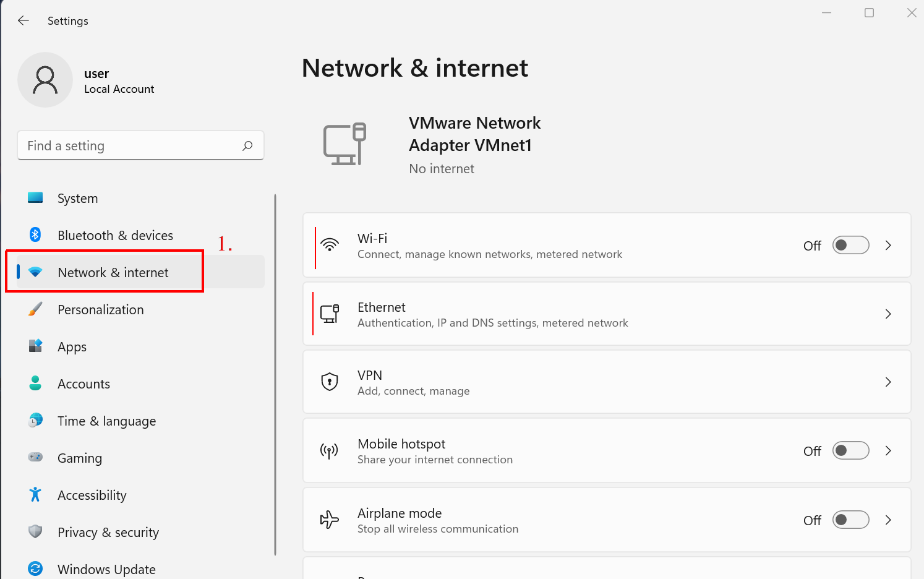Expand Ethernet settings with its chevron
Viewport: 924px width, 579px height.
pyautogui.click(x=888, y=314)
